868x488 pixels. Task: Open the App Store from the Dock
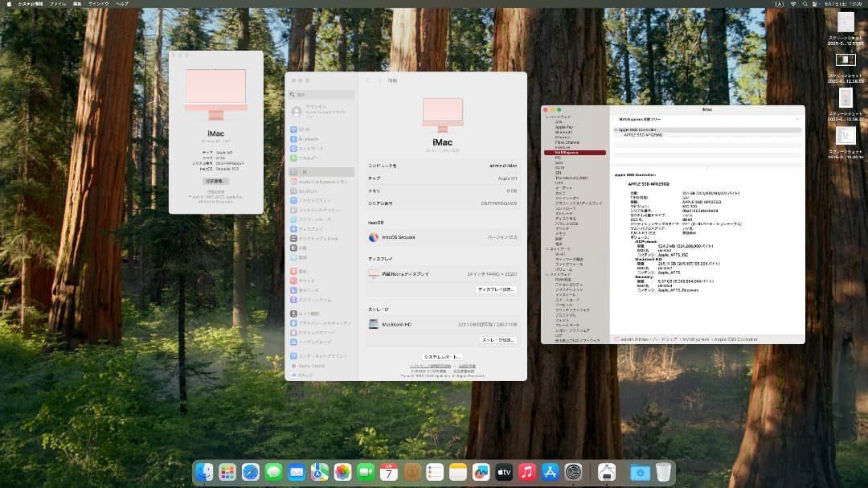click(548, 473)
